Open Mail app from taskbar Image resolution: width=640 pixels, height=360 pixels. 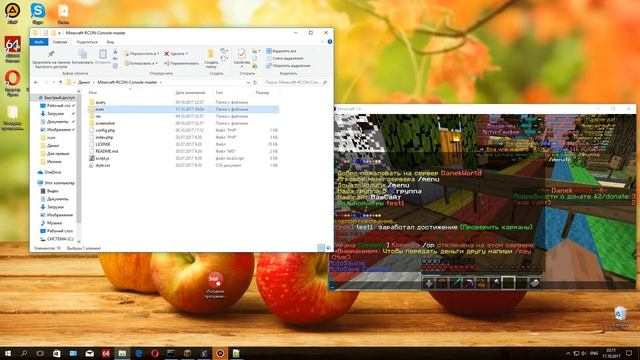(x=89, y=353)
